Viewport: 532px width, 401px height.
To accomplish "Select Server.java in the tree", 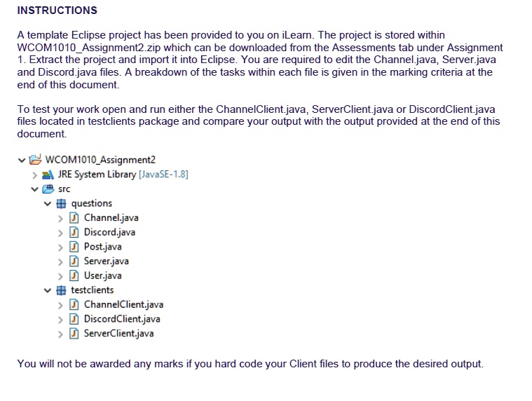I will pos(107,261).
